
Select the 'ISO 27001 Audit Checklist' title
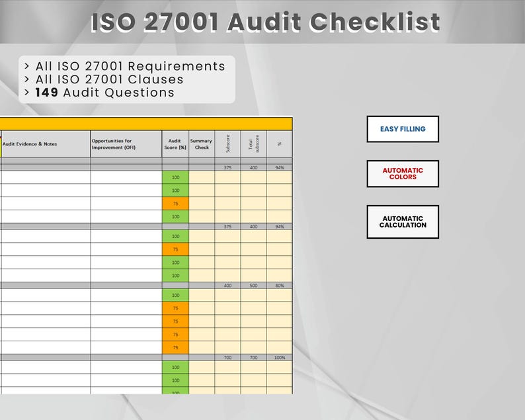point(266,22)
